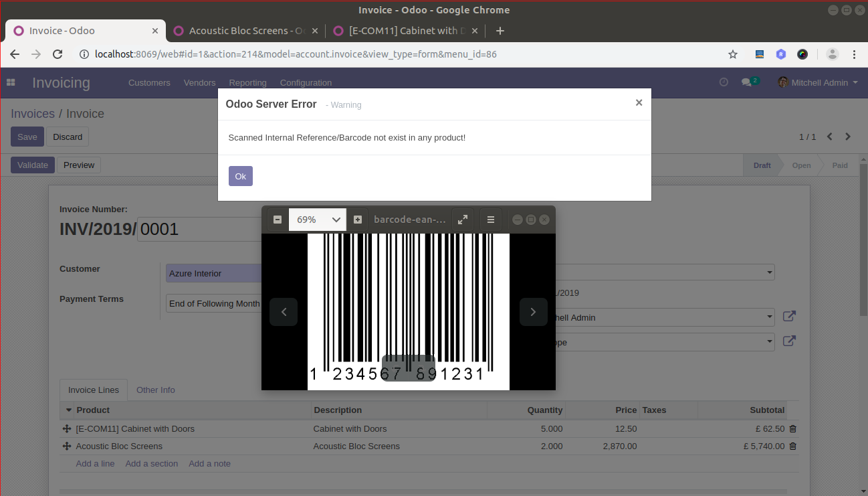Close the Invoice - Odoo tab

point(155,31)
